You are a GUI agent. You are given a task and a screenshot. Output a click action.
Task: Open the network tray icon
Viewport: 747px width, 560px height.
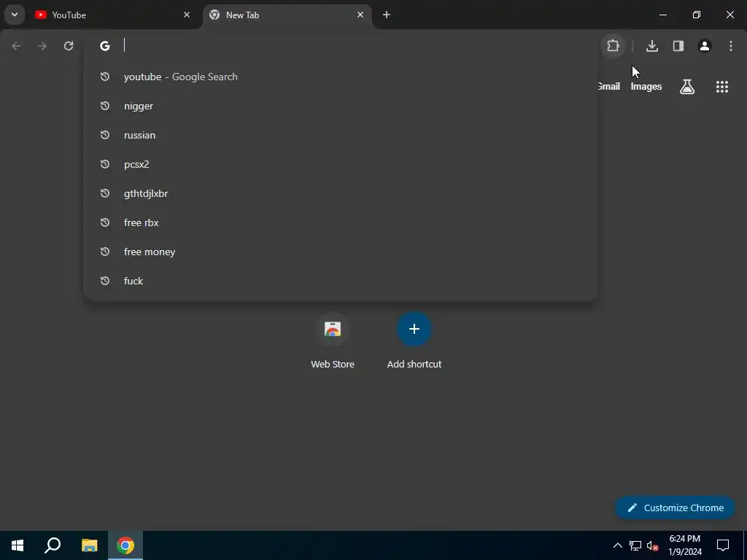tap(635, 545)
